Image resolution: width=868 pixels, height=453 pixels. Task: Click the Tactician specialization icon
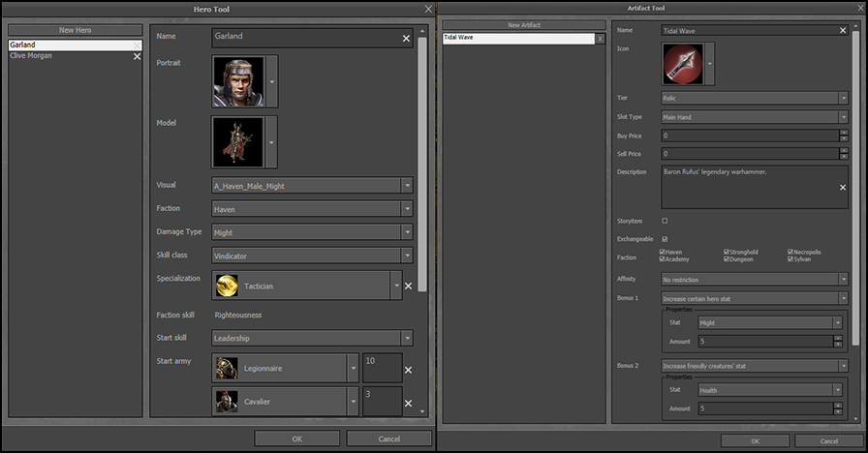[227, 286]
